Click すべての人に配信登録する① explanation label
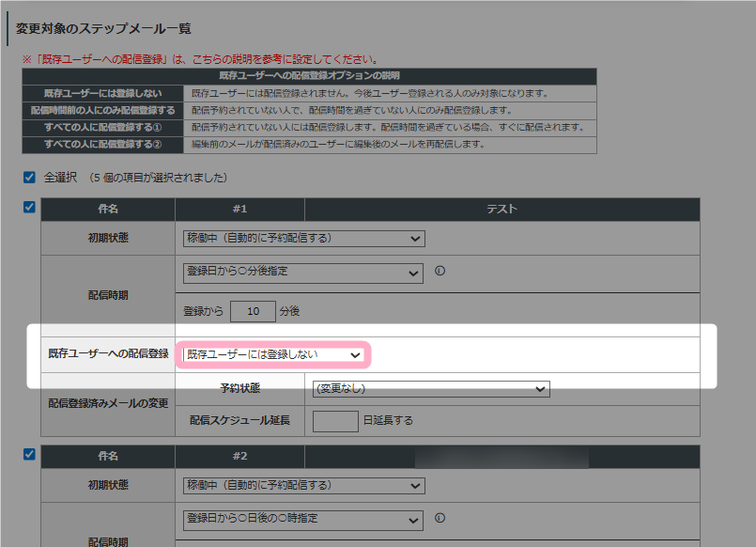The image size is (756, 547). (102, 128)
